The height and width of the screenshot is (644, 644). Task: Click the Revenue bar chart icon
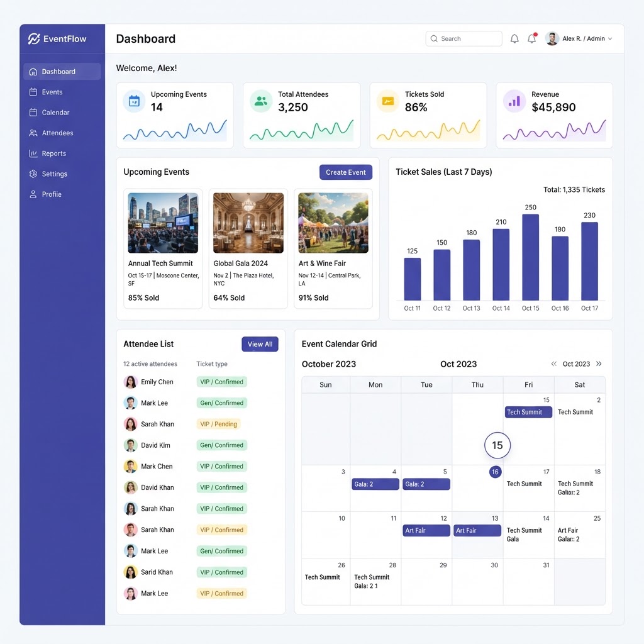[514, 101]
